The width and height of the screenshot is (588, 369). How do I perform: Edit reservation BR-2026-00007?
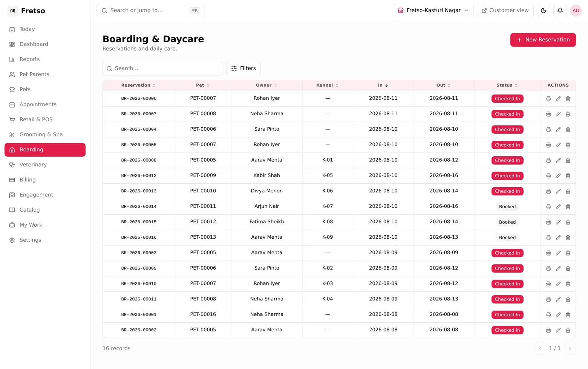[558, 114]
